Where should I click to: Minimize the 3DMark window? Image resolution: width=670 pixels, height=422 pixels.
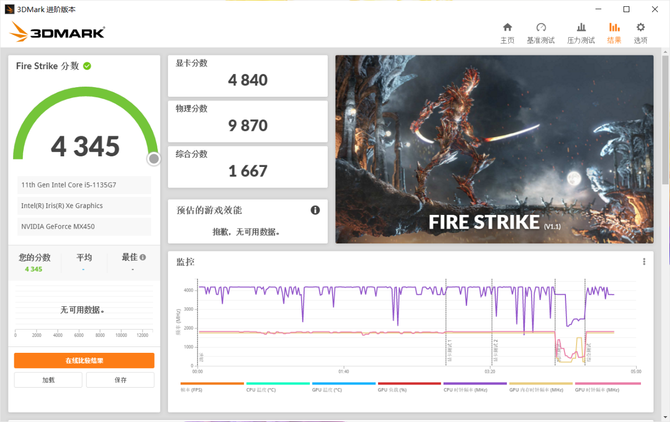pos(598,9)
